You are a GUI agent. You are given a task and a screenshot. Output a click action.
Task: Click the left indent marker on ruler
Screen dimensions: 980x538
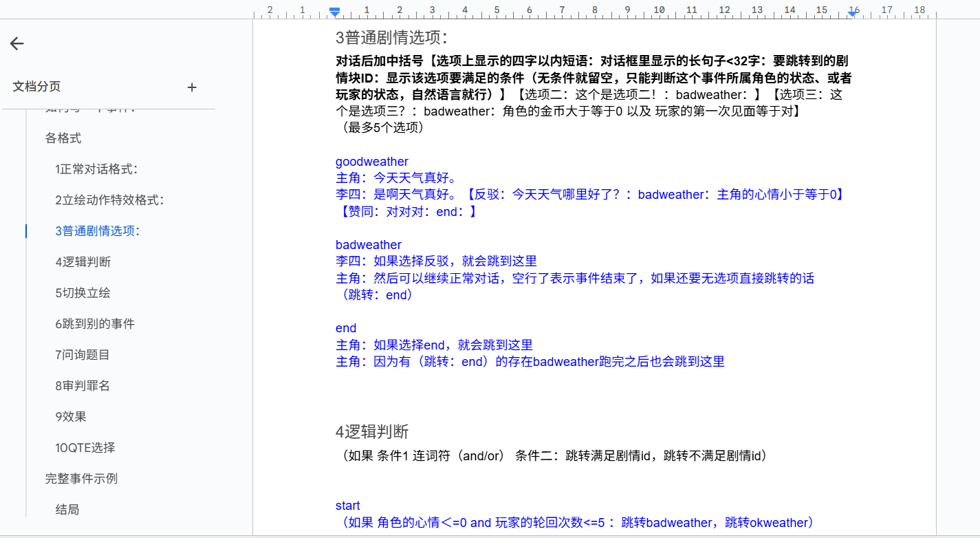pos(334,12)
